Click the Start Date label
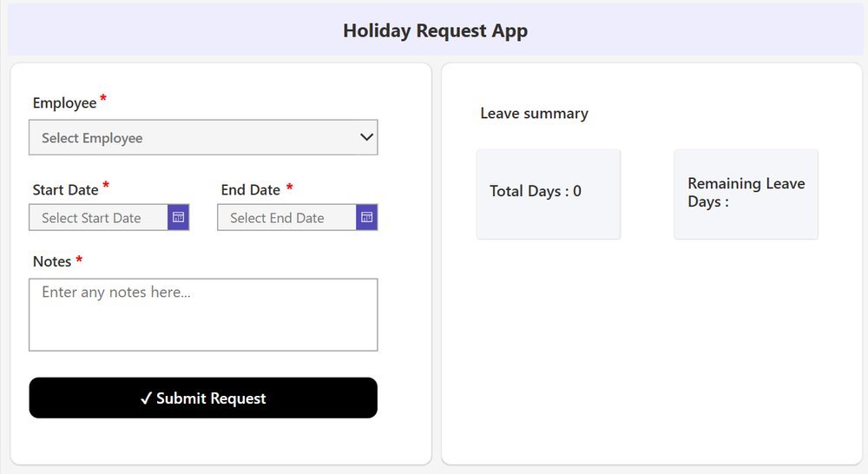The image size is (868, 474). 65,190
